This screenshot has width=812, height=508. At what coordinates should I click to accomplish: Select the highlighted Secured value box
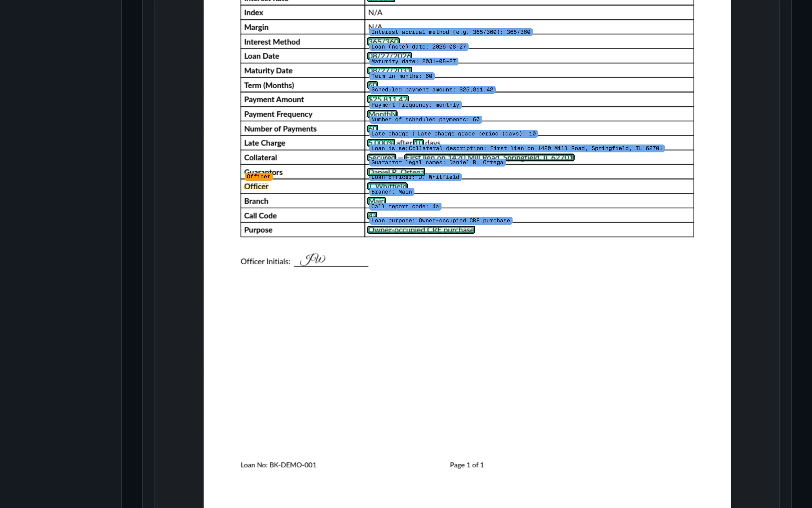(382, 157)
